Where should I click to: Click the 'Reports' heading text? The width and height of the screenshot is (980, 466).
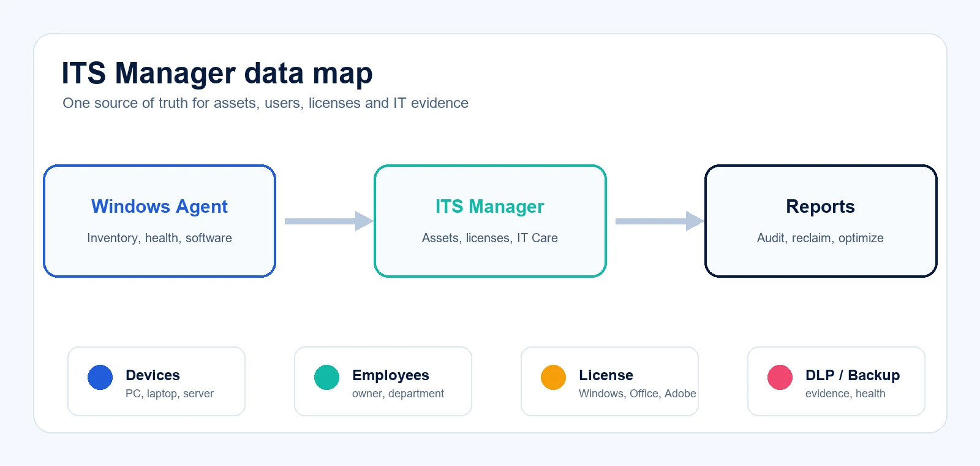coord(821,207)
